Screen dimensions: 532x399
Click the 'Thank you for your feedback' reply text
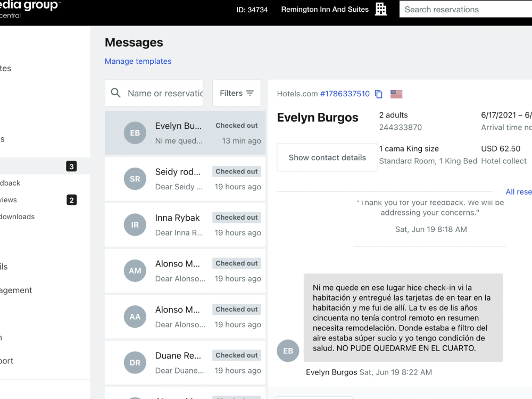click(430, 207)
